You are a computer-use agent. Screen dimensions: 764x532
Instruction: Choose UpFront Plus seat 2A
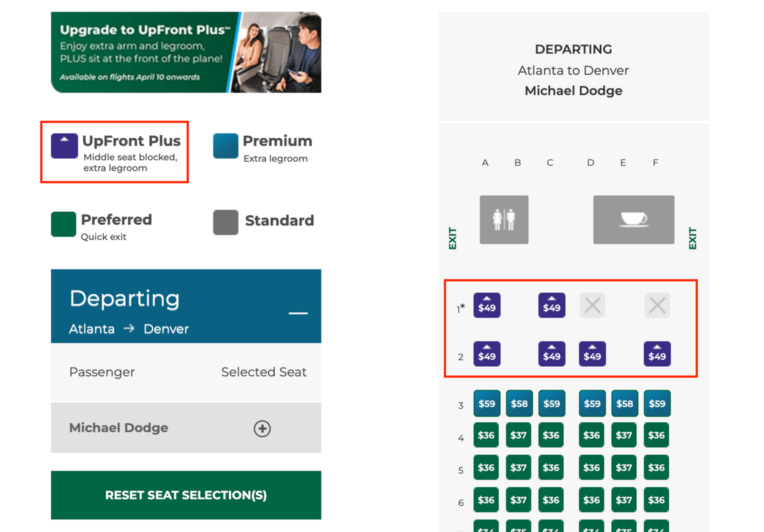(x=487, y=354)
